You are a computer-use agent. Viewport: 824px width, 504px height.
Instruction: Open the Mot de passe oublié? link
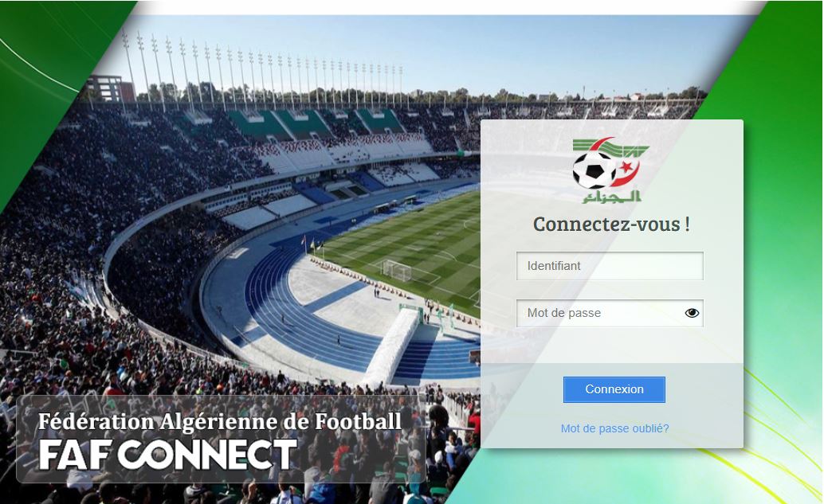(614, 428)
